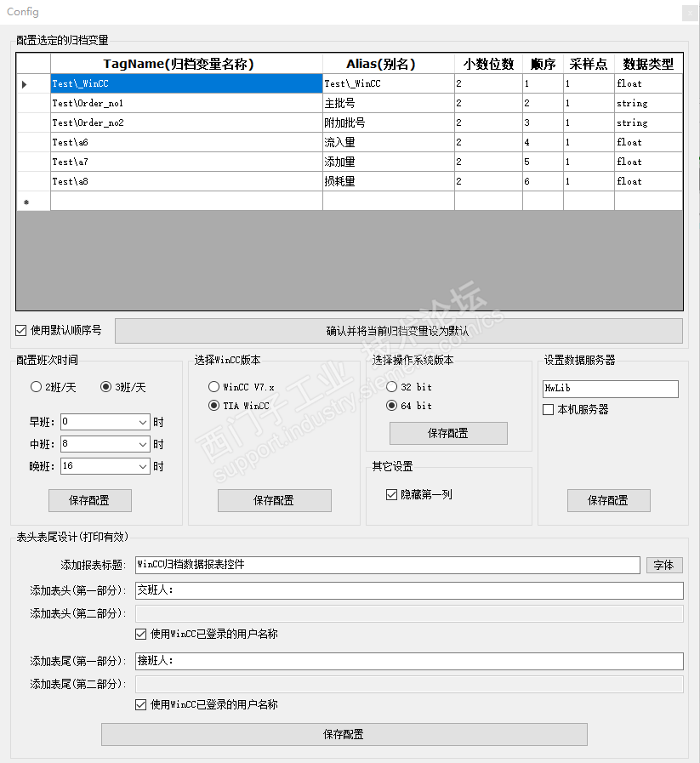
Task: Click the 采样点 column header
Action: (x=589, y=64)
